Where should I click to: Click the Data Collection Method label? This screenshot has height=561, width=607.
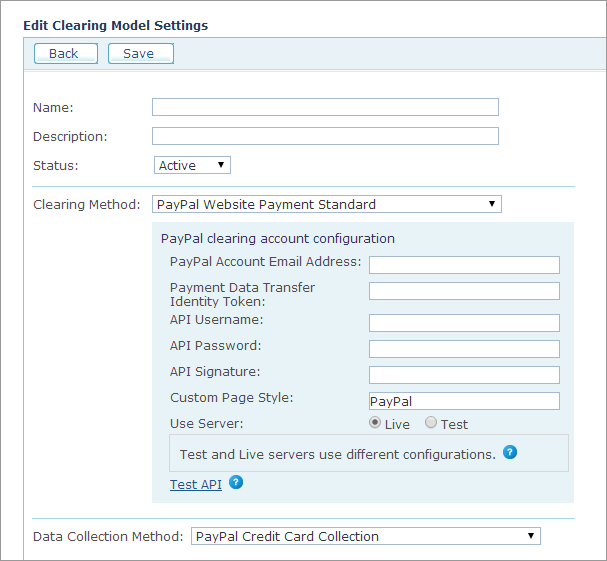point(108,537)
